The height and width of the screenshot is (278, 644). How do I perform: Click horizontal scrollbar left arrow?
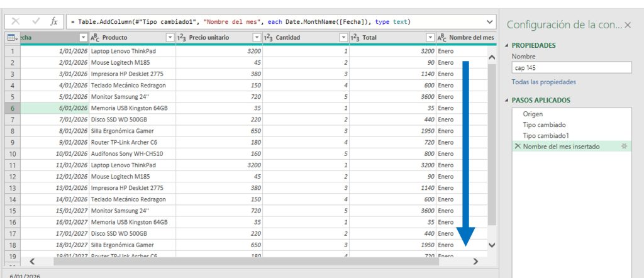pyautogui.click(x=33, y=261)
